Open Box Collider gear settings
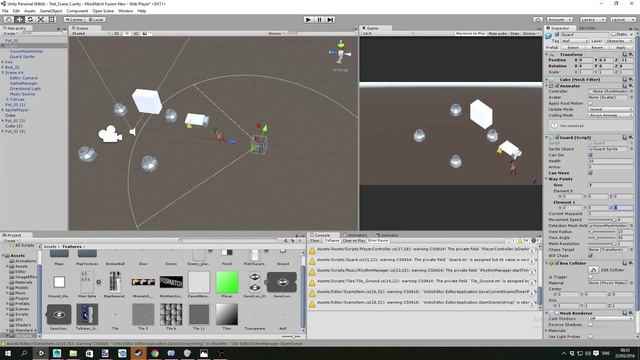 point(631,263)
